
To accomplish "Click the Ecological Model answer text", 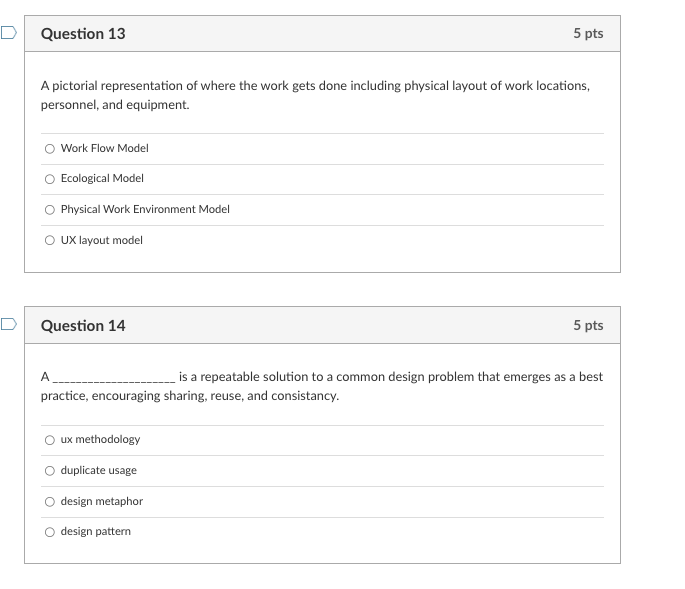I will click(102, 178).
